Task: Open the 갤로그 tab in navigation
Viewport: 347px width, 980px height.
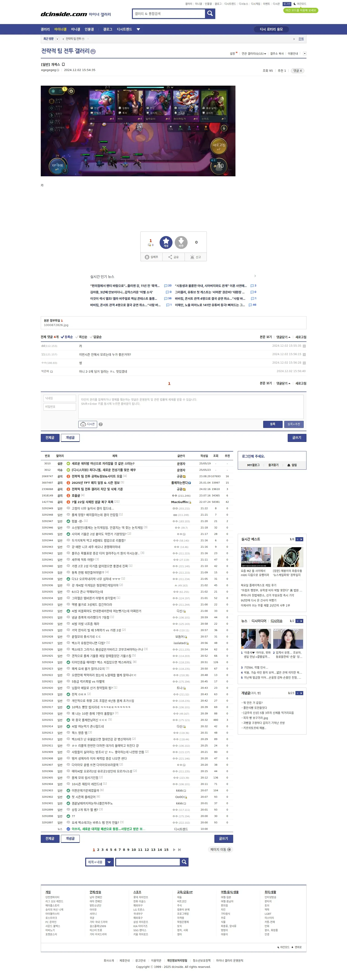Action: (x=108, y=29)
